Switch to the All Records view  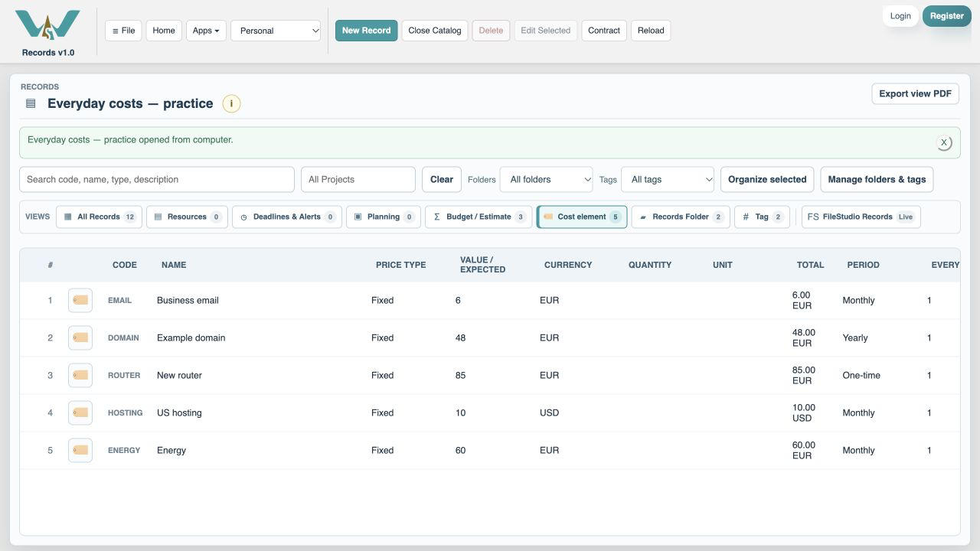pyautogui.click(x=99, y=217)
